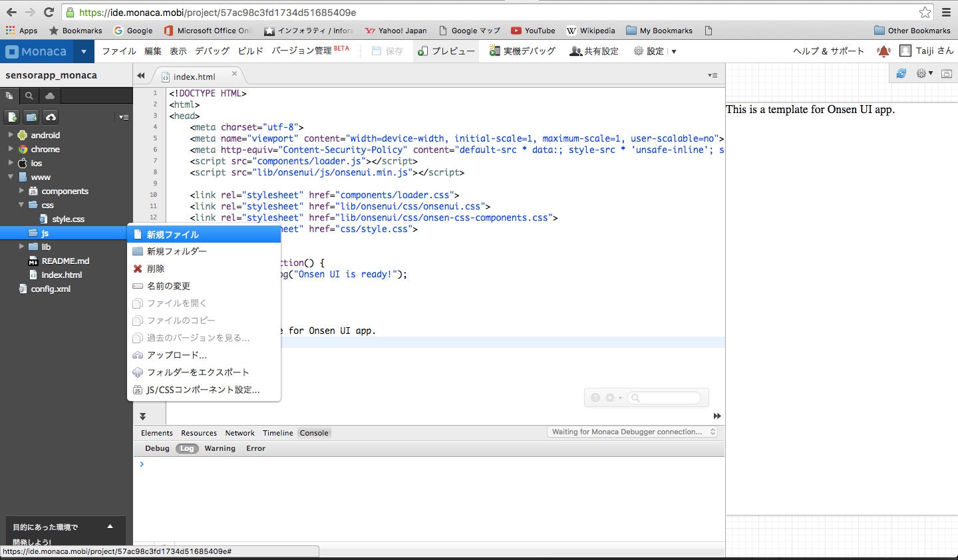
Task: Expand the android folder
Action: pyautogui.click(x=11, y=135)
